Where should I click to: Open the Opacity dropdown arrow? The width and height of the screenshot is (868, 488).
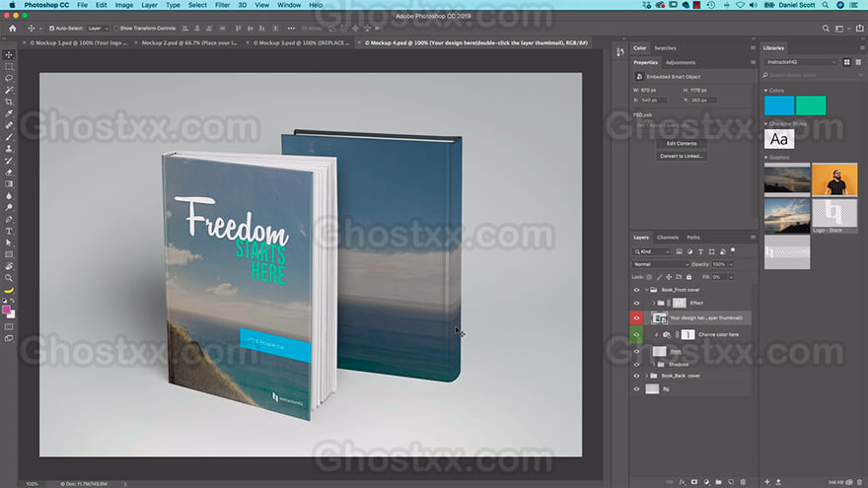point(731,264)
